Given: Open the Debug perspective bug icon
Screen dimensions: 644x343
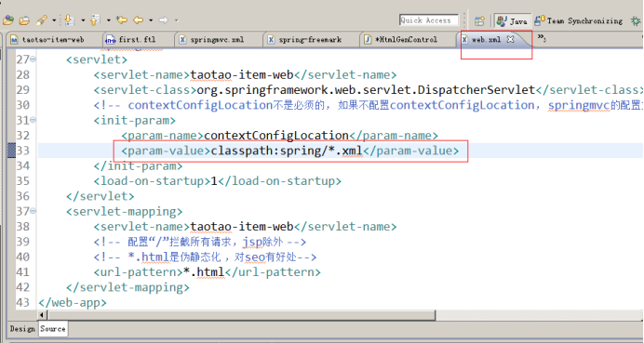Looking at the screenshot, I should (x=636, y=20).
